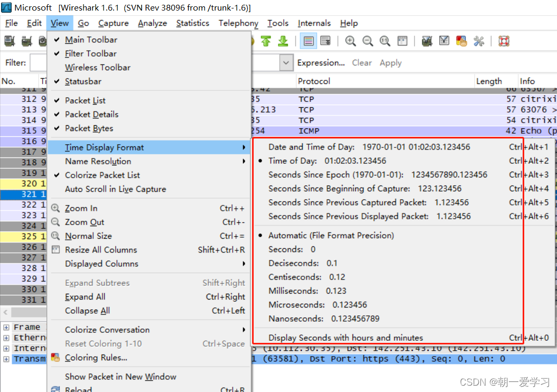Click the Zoom In menu magnifier icon

click(x=55, y=208)
